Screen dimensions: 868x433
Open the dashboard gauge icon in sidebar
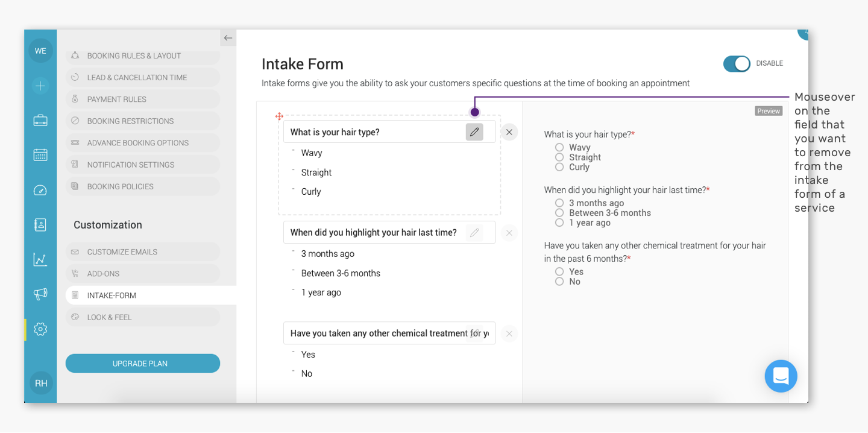coord(40,191)
